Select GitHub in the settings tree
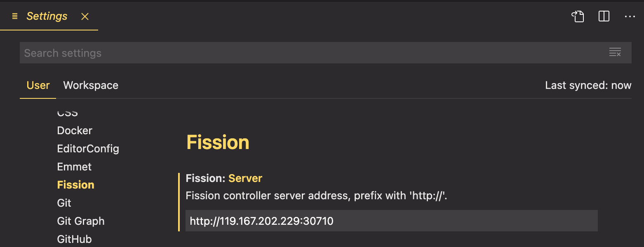 click(x=74, y=239)
